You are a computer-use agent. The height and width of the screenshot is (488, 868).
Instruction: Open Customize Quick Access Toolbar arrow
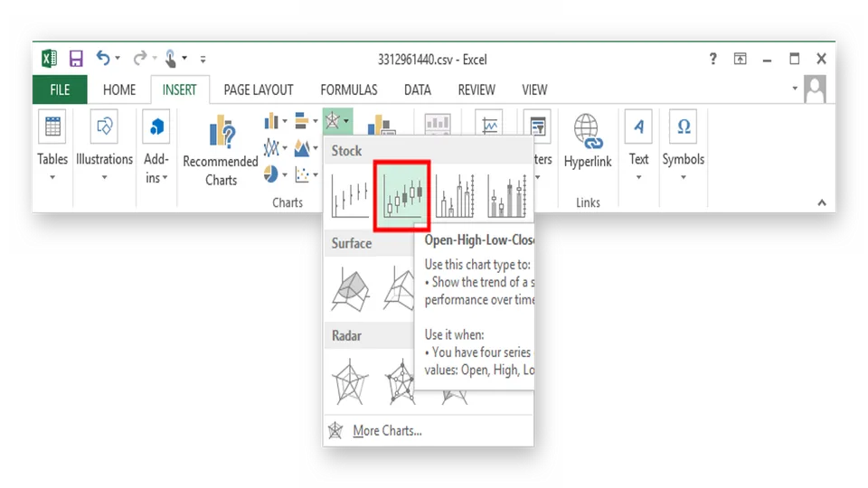coord(203,59)
